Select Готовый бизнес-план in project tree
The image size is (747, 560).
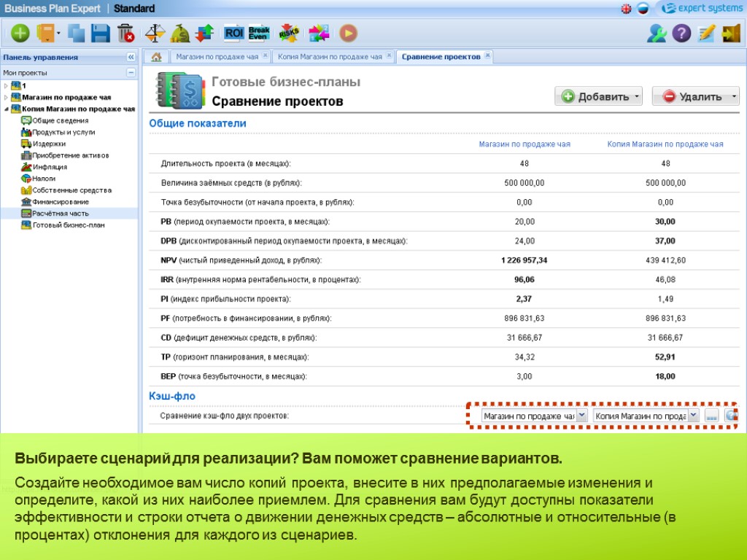(69, 225)
